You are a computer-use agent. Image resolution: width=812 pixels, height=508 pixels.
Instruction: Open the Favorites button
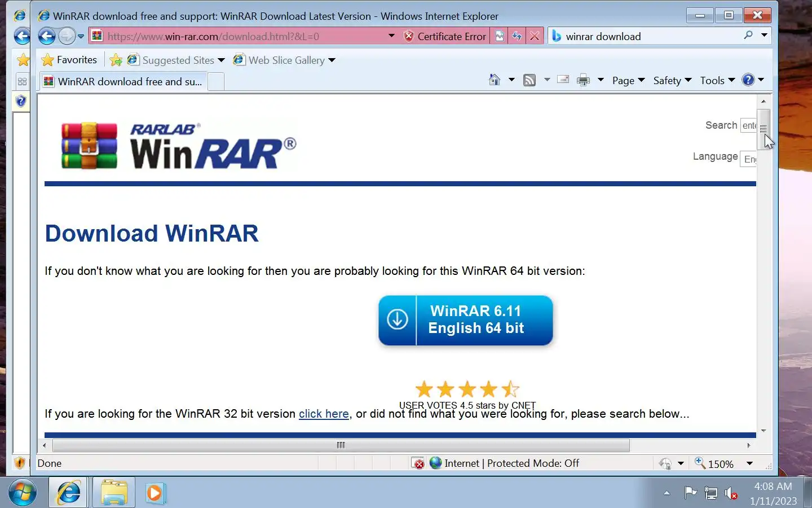point(69,60)
